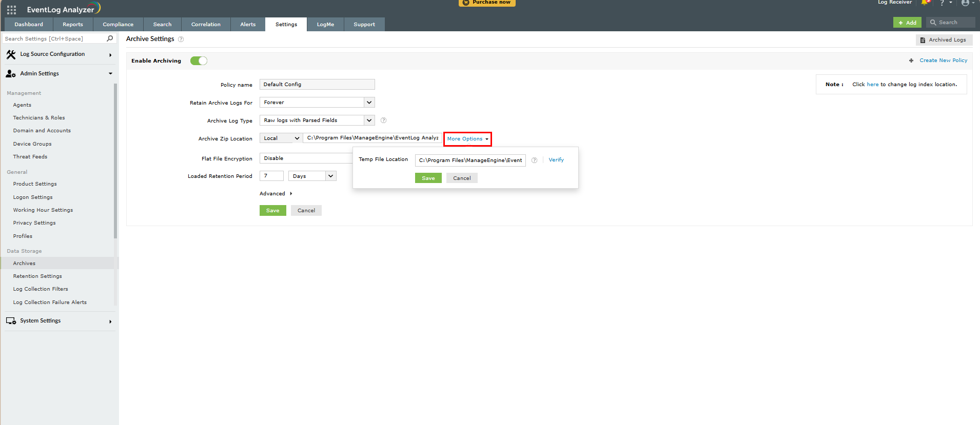Open Retain Archive Logs For dropdown
The image size is (980, 425).
click(317, 103)
